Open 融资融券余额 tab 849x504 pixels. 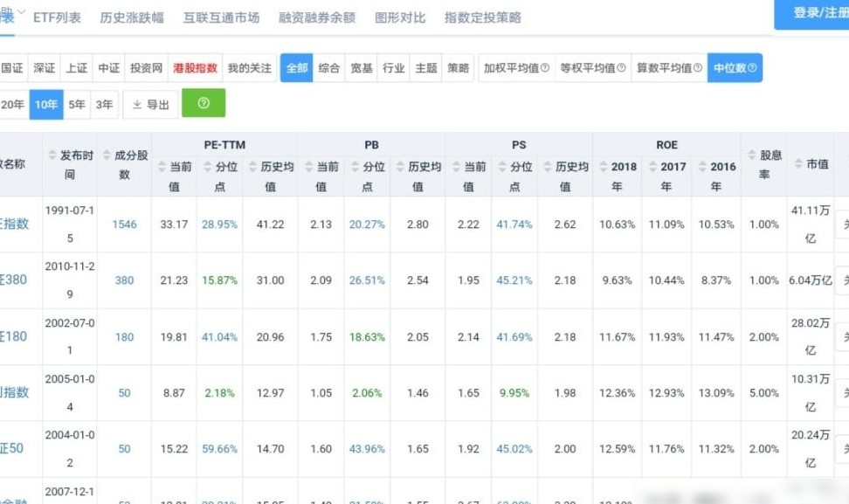pos(317,17)
